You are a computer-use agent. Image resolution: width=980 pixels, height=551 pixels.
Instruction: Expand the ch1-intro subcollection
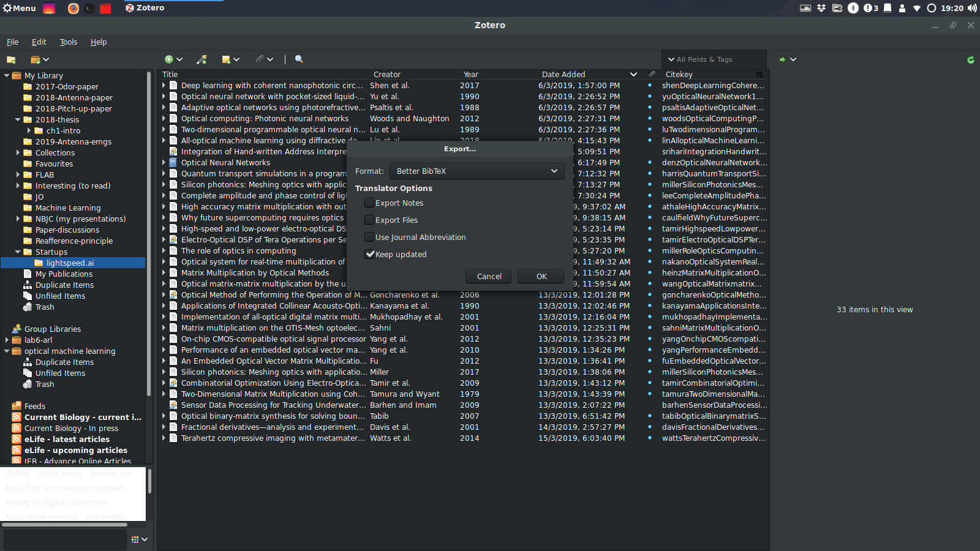click(29, 131)
